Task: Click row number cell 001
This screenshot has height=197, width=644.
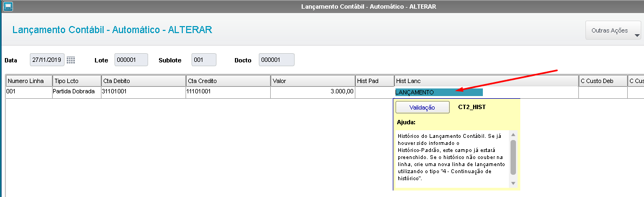Action: coord(29,92)
